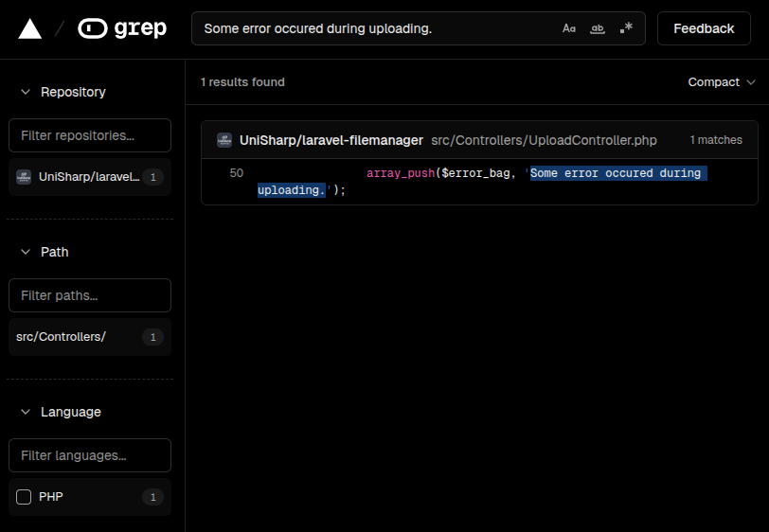The height and width of the screenshot is (532, 769).
Task: Click the UniSharp avatar in repository filter
Action: 24,177
